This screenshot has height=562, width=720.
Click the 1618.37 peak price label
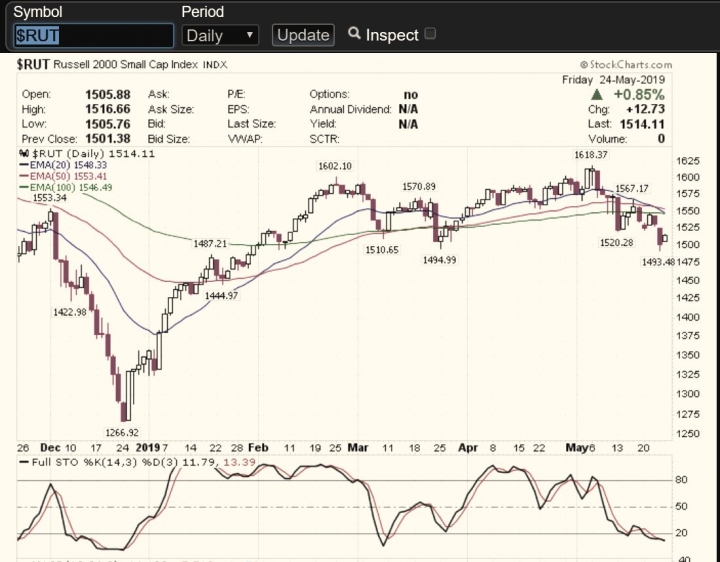(x=591, y=155)
